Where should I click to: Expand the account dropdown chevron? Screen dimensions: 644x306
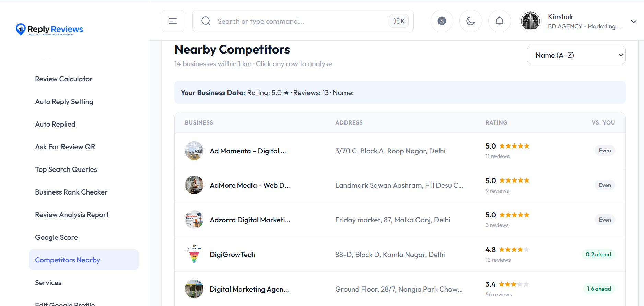(x=634, y=21)
